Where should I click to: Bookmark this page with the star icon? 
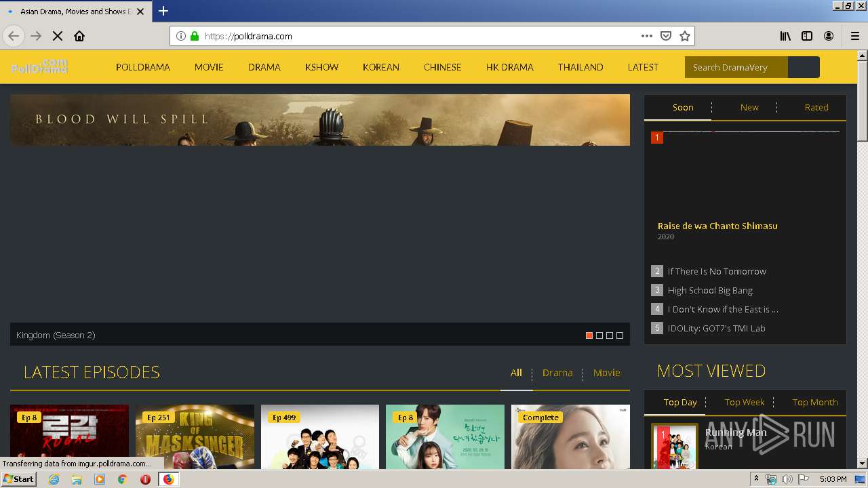click(x=685, y=36)
